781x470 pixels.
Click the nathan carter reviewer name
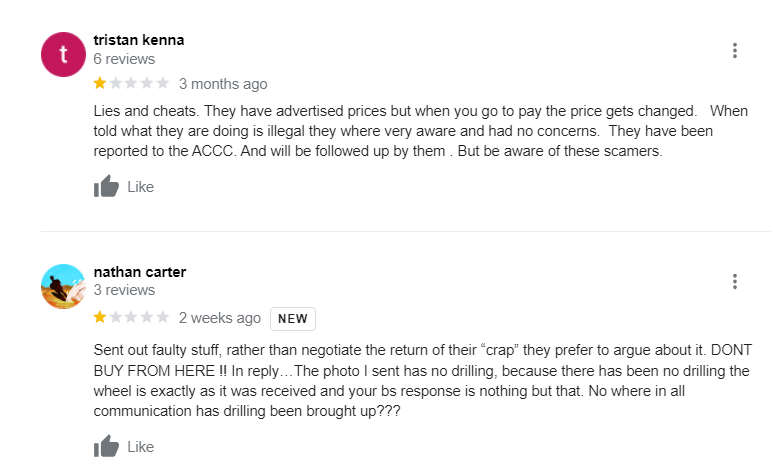(139, 272)
